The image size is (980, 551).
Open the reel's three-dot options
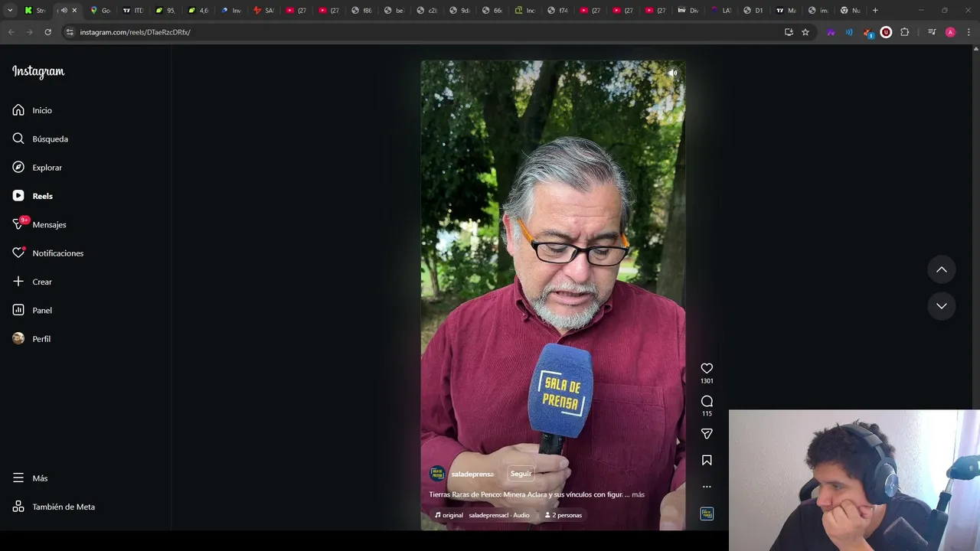tap(707, 487)
